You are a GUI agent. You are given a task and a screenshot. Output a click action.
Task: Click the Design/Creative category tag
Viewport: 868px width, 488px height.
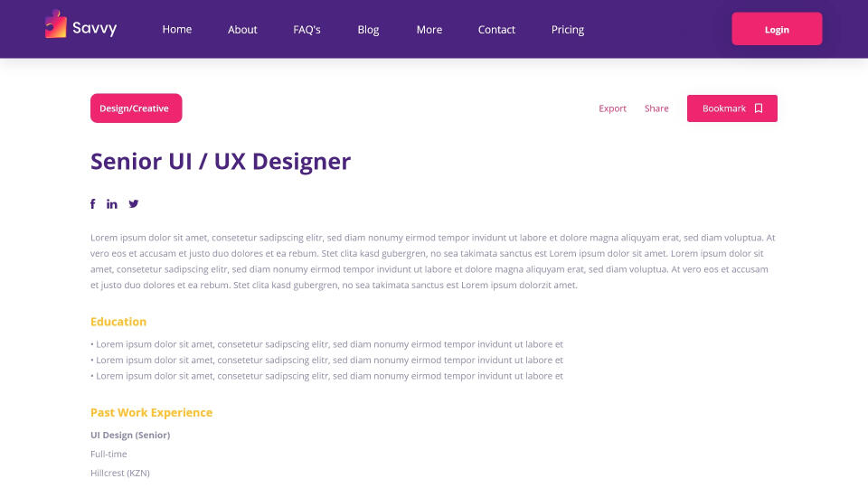tap(136, 108)
